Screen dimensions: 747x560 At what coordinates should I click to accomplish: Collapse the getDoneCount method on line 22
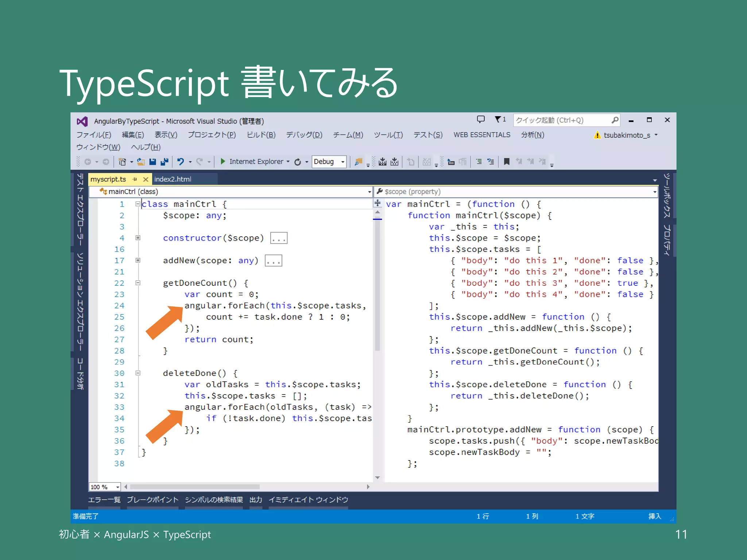[x=138, y=283]
